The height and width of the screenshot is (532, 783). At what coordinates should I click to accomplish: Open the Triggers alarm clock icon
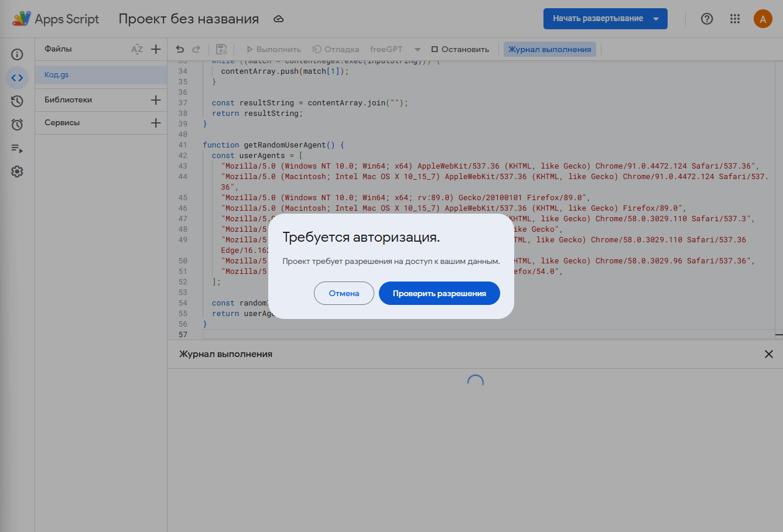pyautogui.click(x=17, y=125)
